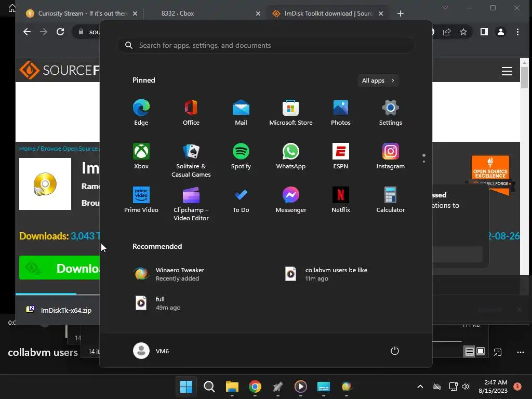The image size is (532, 399).
Task: Open the Edge app from Pinned
Action: [x=141, y=113]
